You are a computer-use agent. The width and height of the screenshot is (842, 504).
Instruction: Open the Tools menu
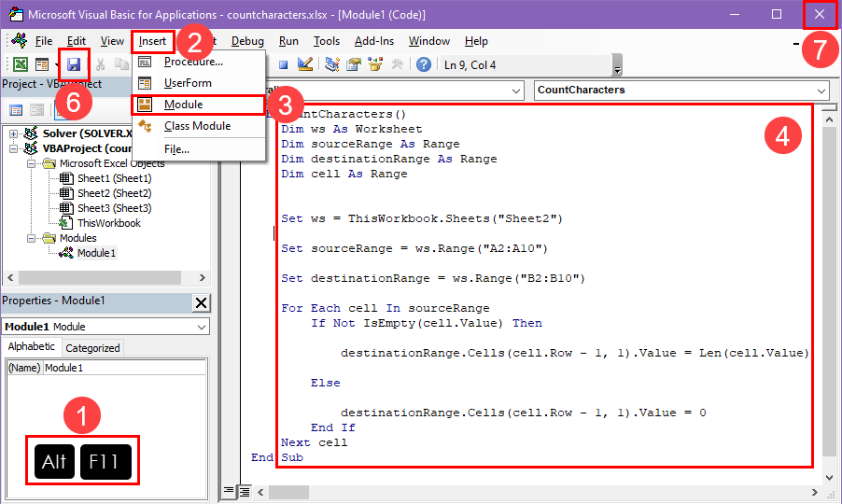[327, 41]
